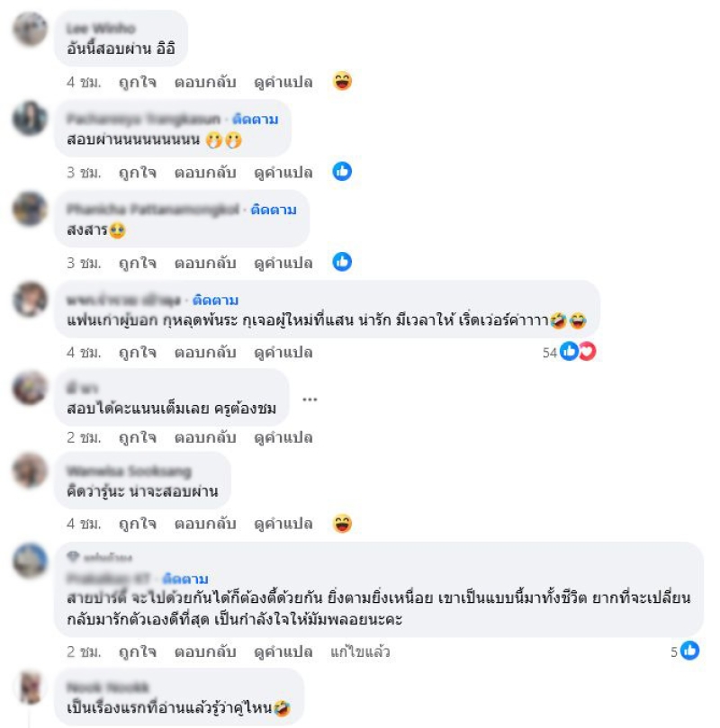This screenshot has height=728, width=720.
Task: Follow the author of สอบผ่านนนน comment
Action: [256, 120]
